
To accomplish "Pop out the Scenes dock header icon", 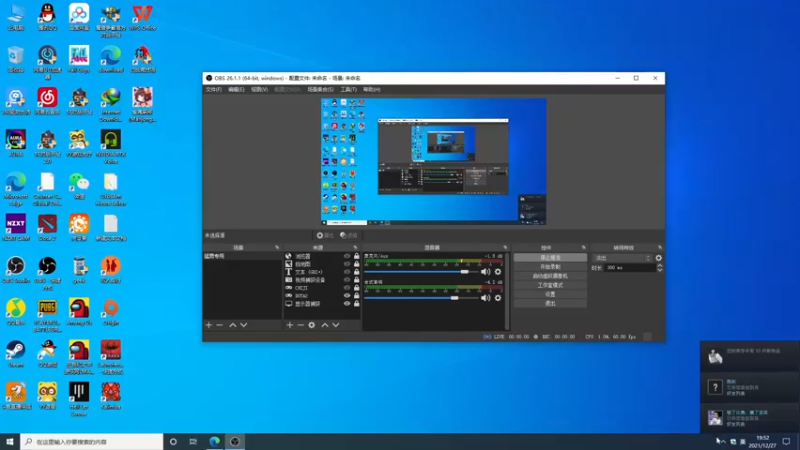I will 277,247.
